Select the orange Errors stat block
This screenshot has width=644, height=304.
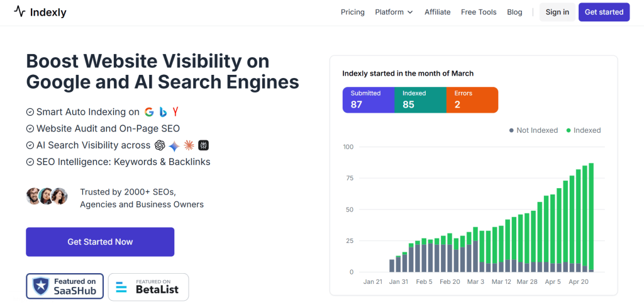point(472,99)
